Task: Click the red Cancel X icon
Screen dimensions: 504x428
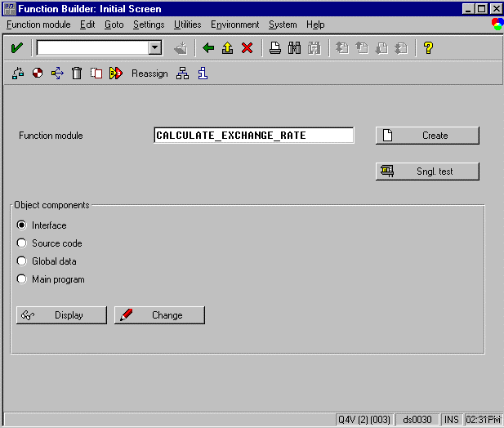Action: click(x=247, y=48)
